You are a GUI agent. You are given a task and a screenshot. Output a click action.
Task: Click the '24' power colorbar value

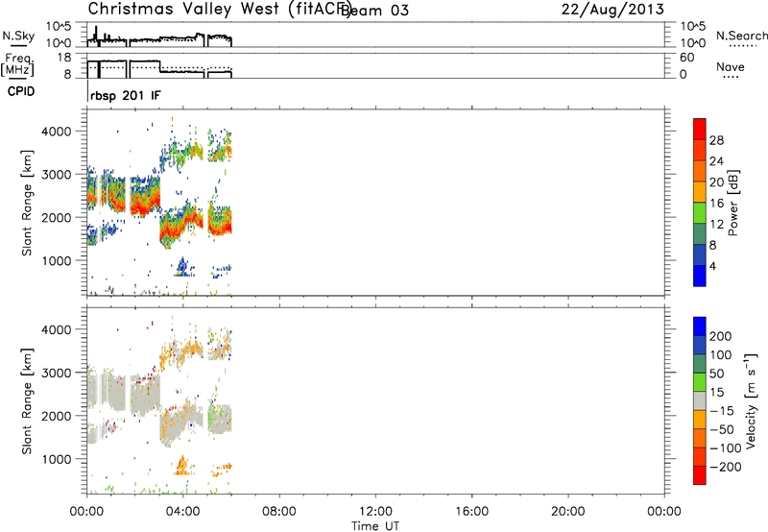(716, 161)
